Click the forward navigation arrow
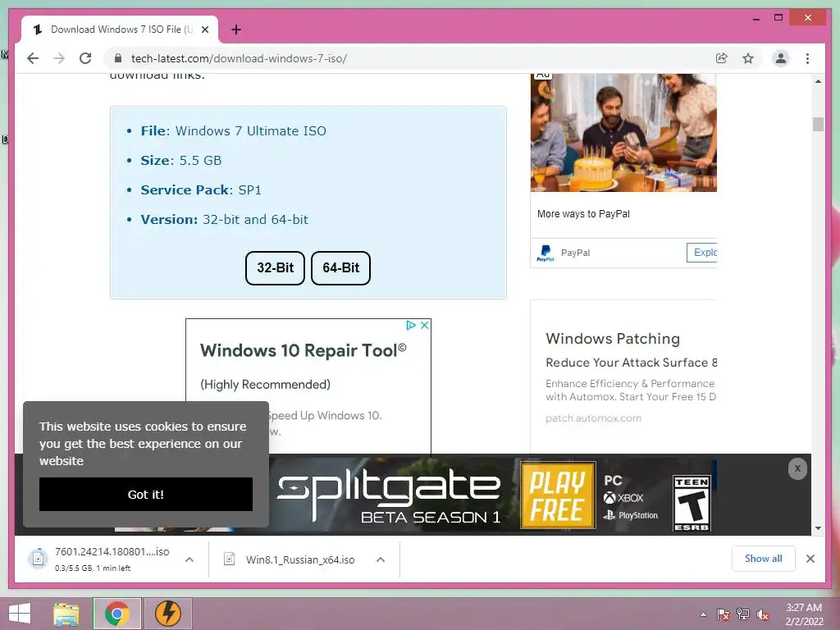This screenshot has width=840, height=630. pos(59,58)
